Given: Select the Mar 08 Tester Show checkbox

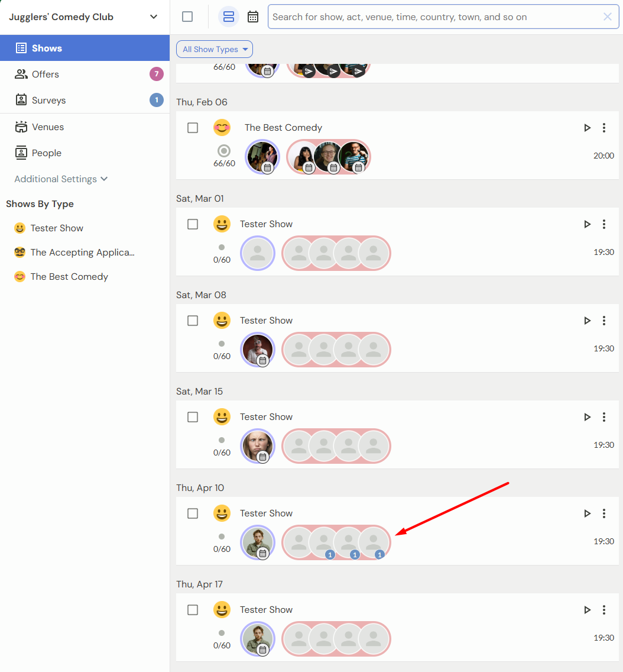Looking at the screenshot, I should coord(193,321).
